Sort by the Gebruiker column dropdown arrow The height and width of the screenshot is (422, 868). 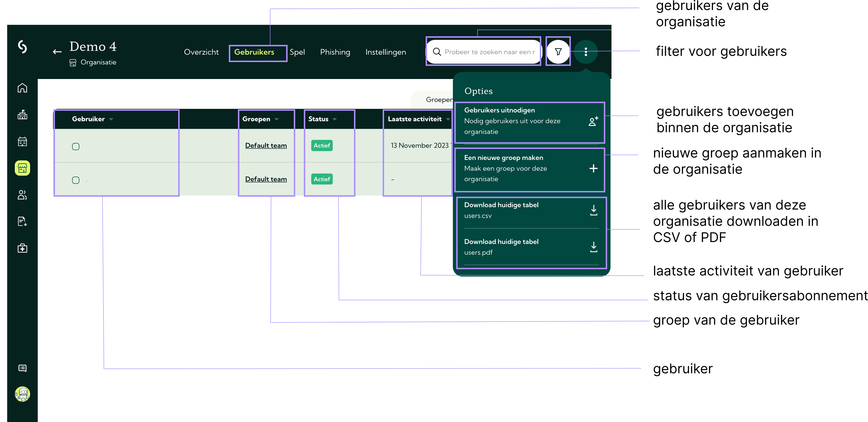tap(111, 119)
